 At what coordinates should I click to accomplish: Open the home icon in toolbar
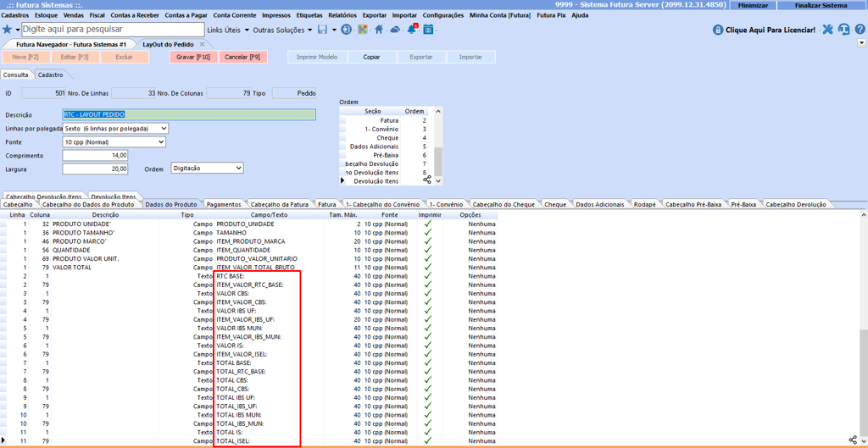pos(379,30)
